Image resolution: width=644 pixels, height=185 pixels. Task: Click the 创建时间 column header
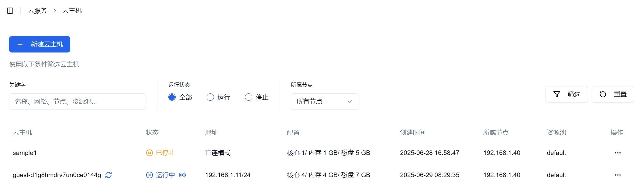click(x=413, y=133)
